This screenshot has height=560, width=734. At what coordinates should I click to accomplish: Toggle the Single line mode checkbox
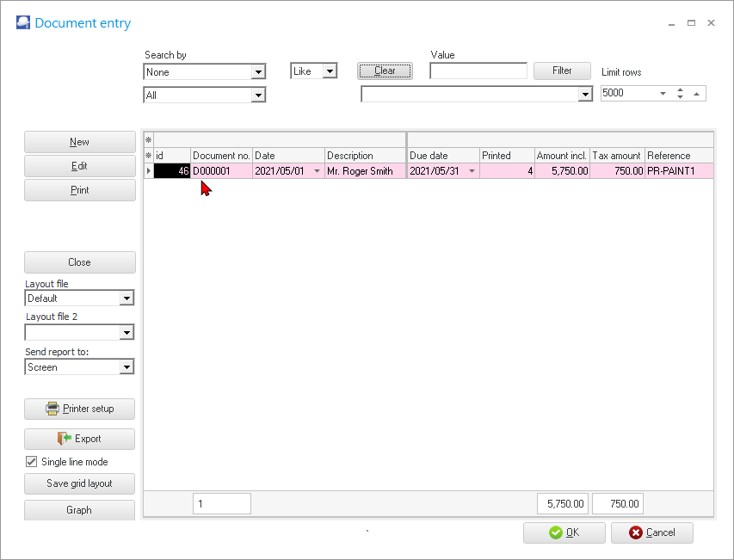pos(32,462)
